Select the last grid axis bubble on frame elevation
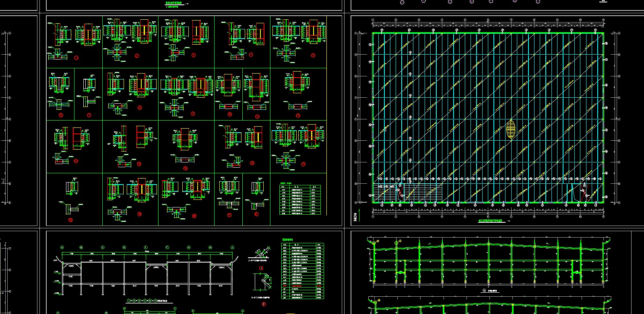 [x=232, y=247]
